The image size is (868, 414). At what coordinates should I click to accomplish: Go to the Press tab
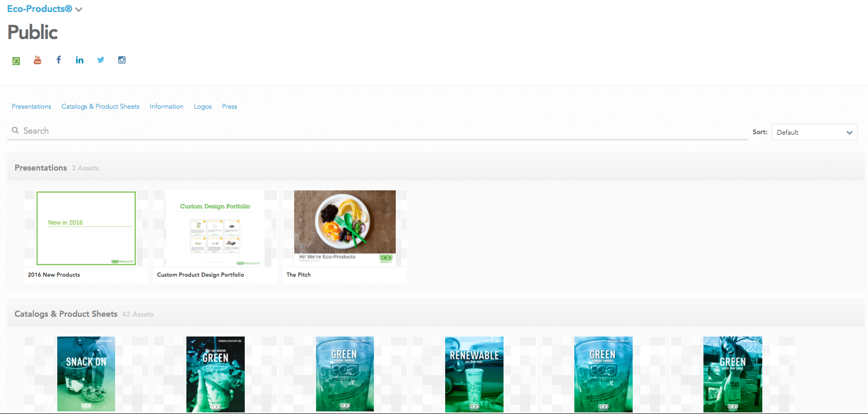230,107
